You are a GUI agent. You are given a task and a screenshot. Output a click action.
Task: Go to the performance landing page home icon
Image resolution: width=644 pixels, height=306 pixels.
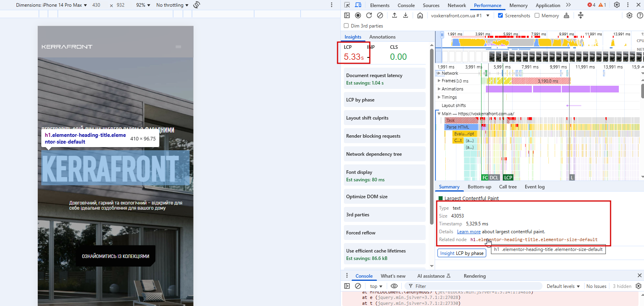420,15
